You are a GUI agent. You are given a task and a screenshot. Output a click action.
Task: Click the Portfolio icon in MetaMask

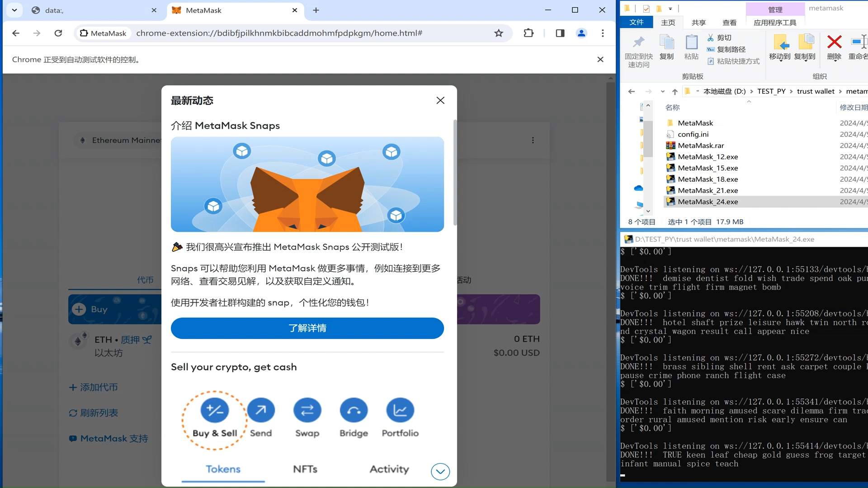tap(400, 410)
